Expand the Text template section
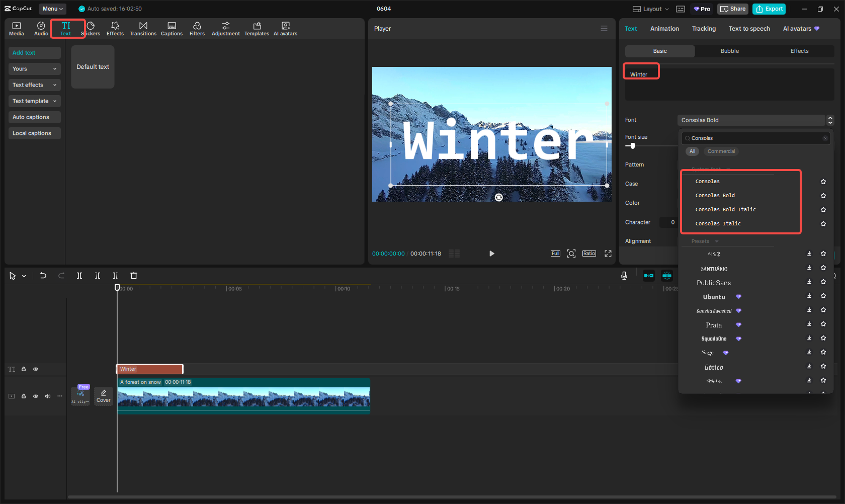Viewport: 845px width, 504px height. (34, 101)
